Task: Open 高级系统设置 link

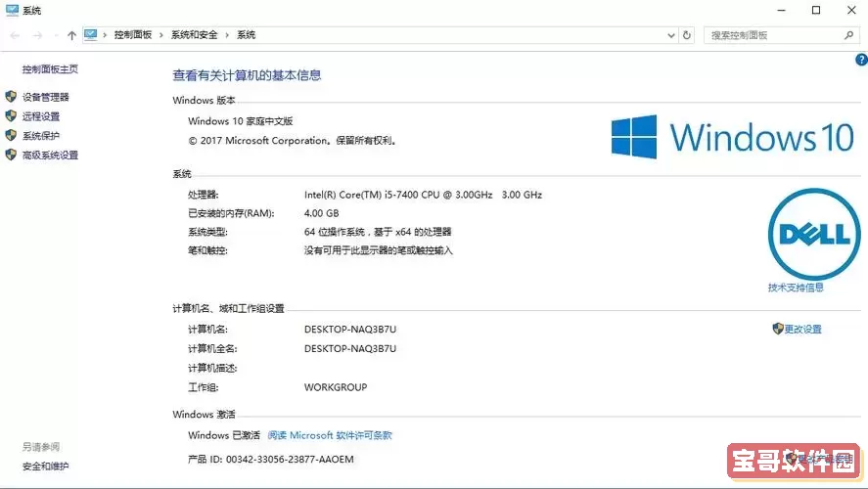Action: [x=50, y=155]
